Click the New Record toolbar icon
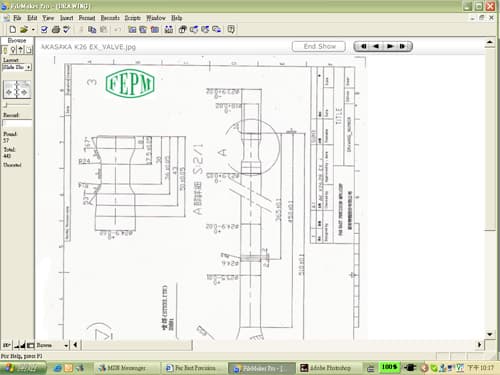The image size is (500, 375). [132, 29]
